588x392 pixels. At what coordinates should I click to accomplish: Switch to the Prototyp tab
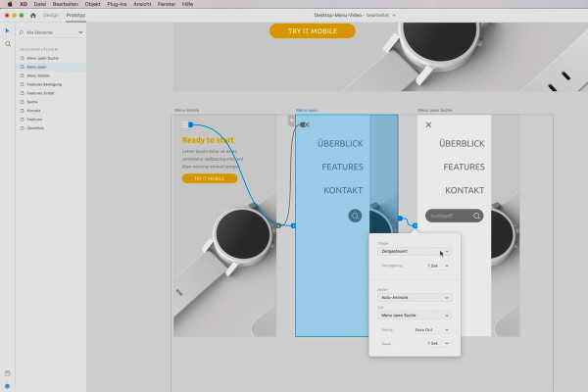pyautogui.click(x=75, y=16)
